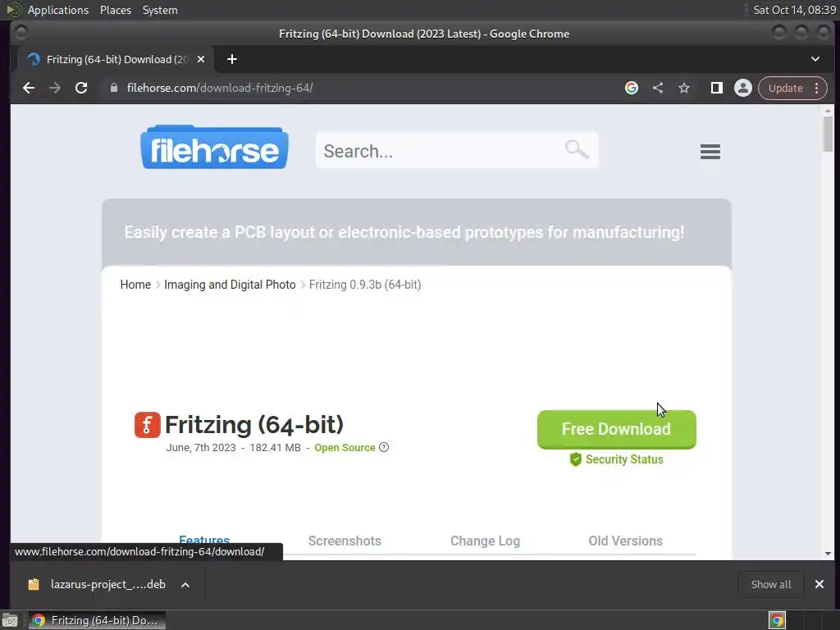Screen dimensions: 840x630
Task: Select the Fritzing (64-bit) Download tab
Action: 116,59
